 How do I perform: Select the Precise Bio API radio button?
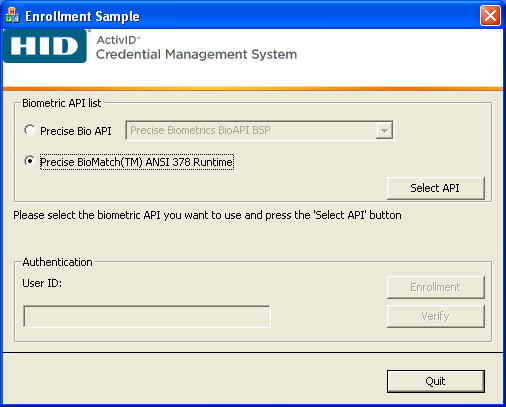pos(30,130)
